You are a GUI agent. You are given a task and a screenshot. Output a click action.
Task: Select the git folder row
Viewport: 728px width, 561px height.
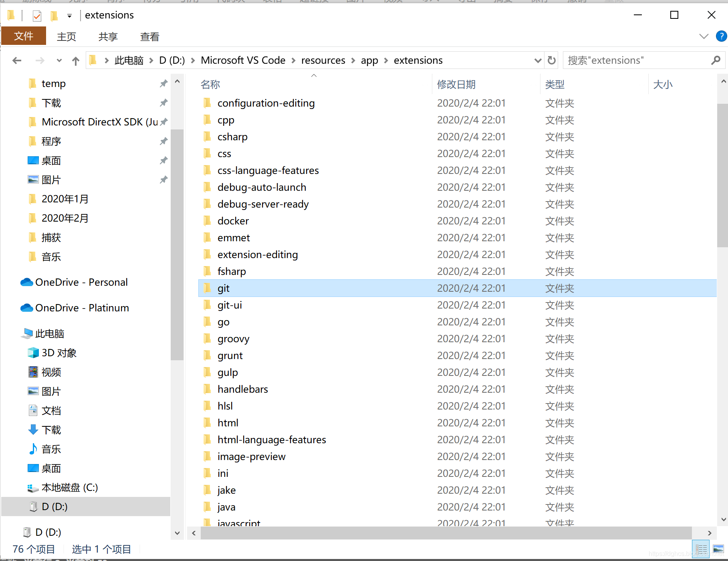pyautogui.click(x=457, y=288)
